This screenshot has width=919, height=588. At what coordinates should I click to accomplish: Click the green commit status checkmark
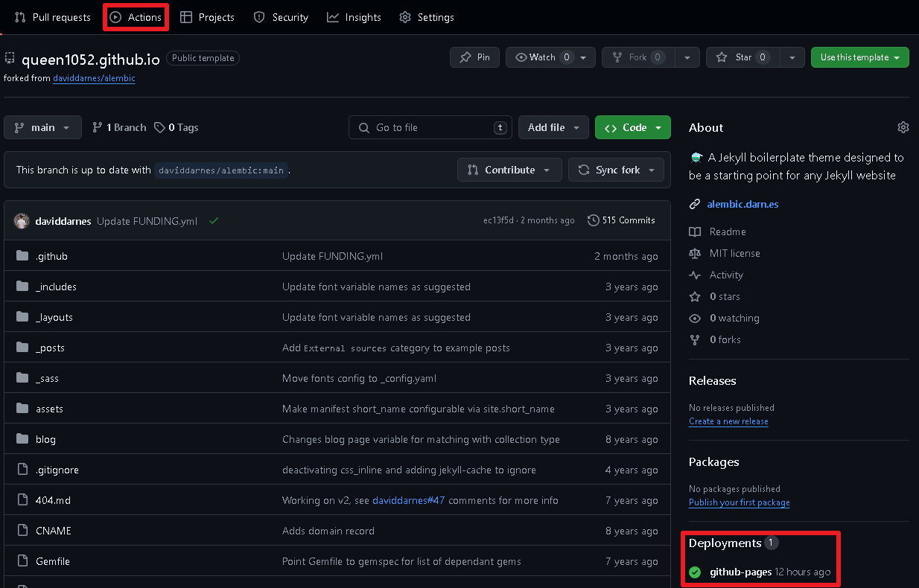(x=214, y=221)
